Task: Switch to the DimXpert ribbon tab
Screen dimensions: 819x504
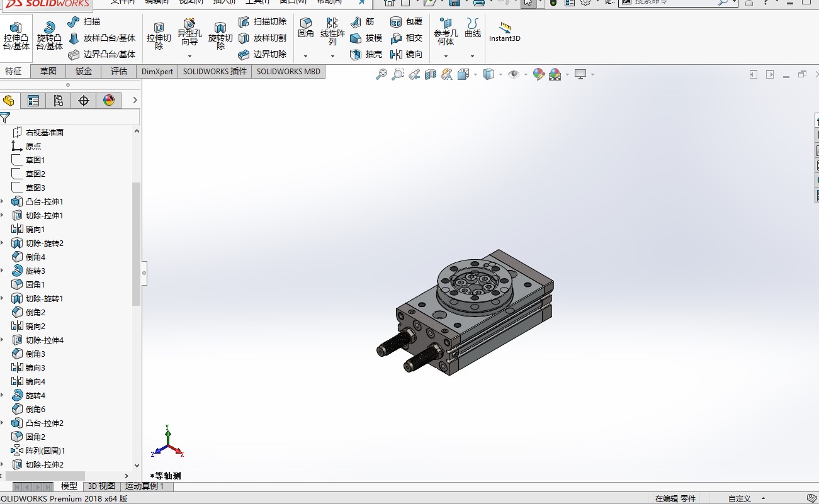Action: coord(157,71)
